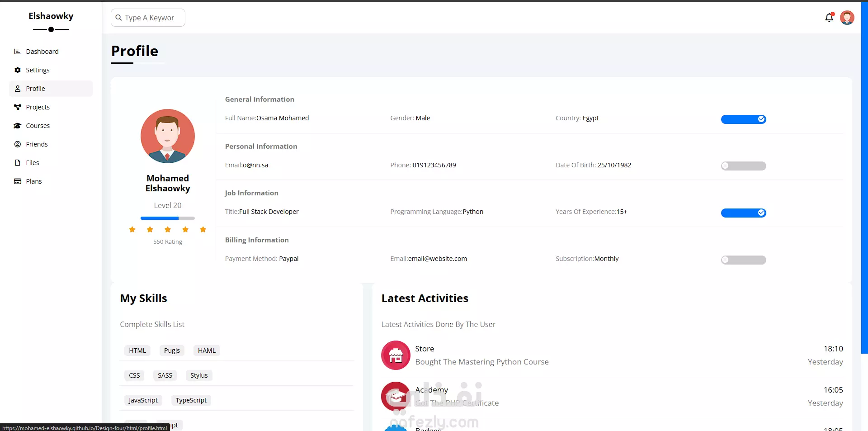Viewport: 868px width, 431px height.
Task: Click the My Skills heading
Action: [x=143, y=298]
